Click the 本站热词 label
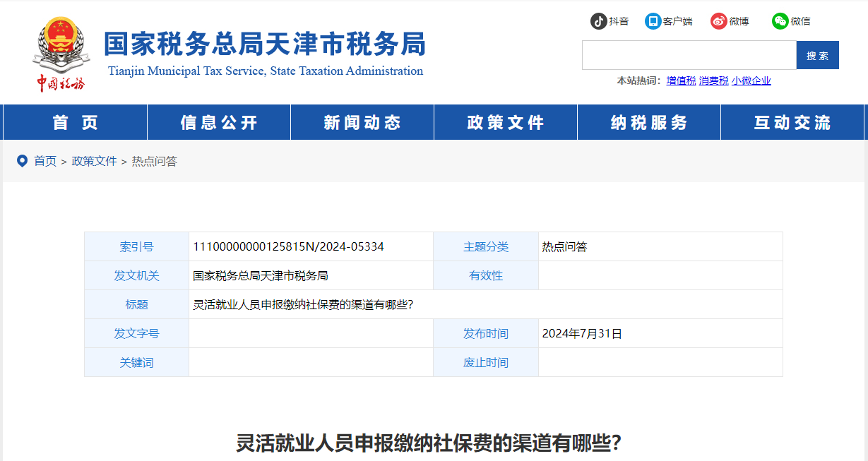The width and height of the screenshot is (868, 461). coord(638,80)
